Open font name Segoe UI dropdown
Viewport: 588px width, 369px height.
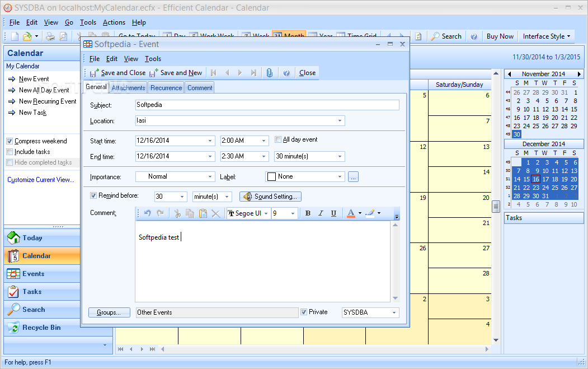pos(266,213)
